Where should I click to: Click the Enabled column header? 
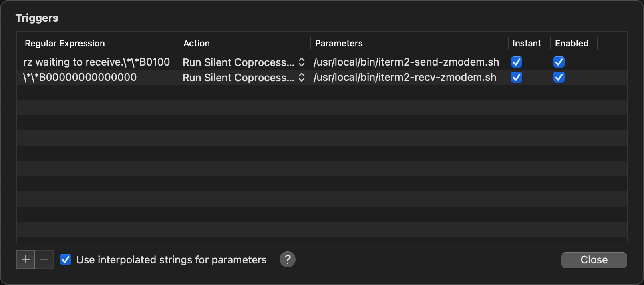click(572, 43)
